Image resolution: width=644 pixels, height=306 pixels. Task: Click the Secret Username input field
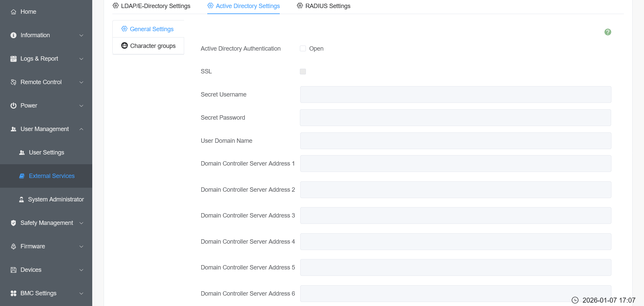coord(455,95)
